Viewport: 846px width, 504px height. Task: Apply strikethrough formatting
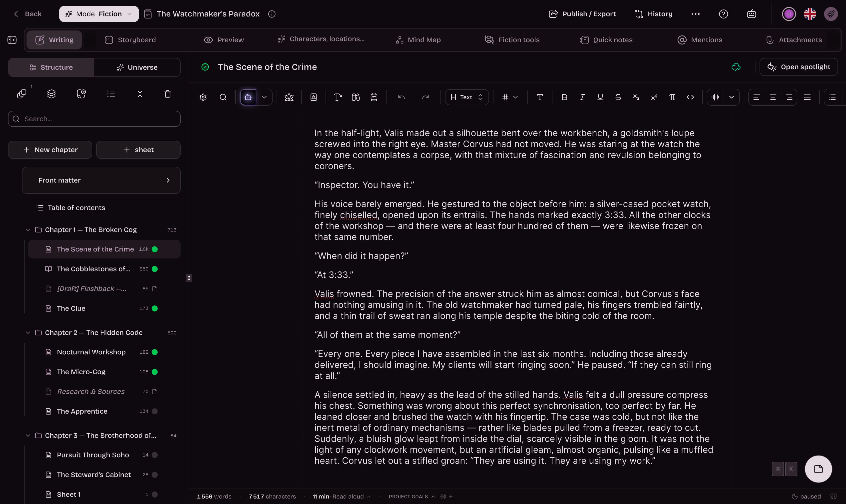click(618, 97)
